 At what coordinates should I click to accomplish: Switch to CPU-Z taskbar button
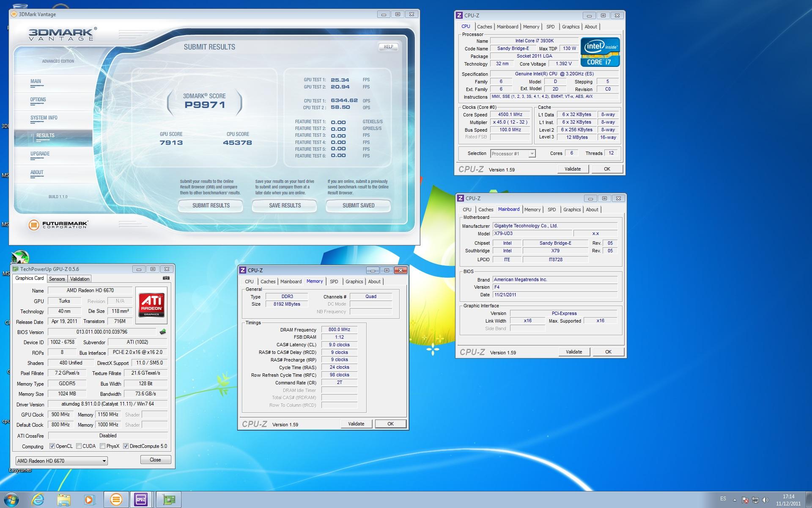(141, 500)
